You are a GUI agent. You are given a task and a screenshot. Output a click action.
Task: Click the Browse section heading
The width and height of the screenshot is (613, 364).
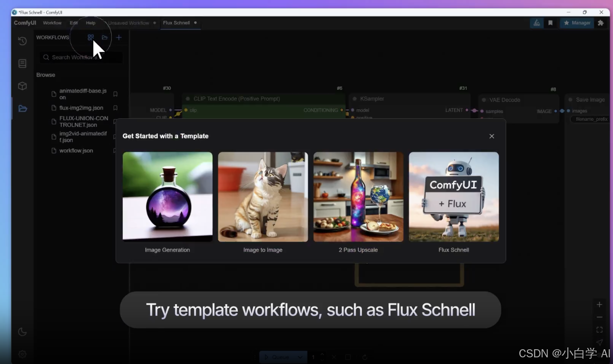[46, 75]
